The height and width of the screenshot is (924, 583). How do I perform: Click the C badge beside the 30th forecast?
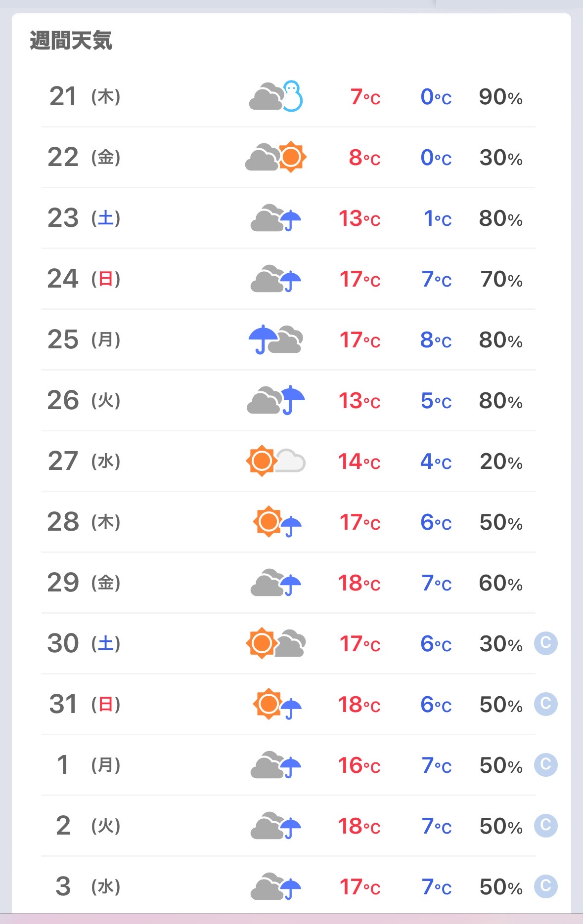point(546,643)
